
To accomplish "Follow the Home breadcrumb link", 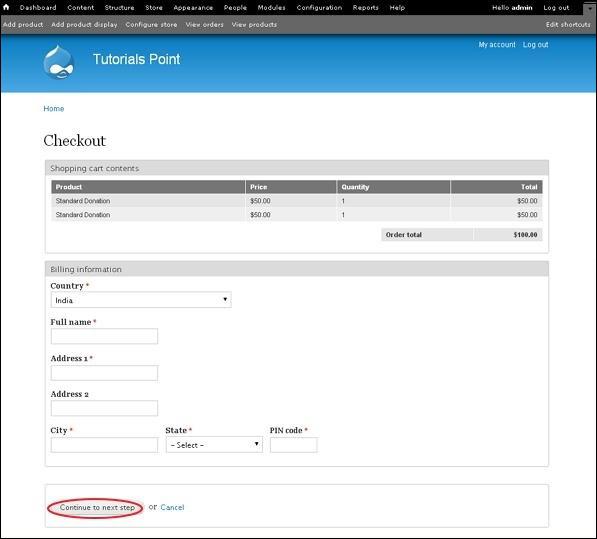I will 54,108.
